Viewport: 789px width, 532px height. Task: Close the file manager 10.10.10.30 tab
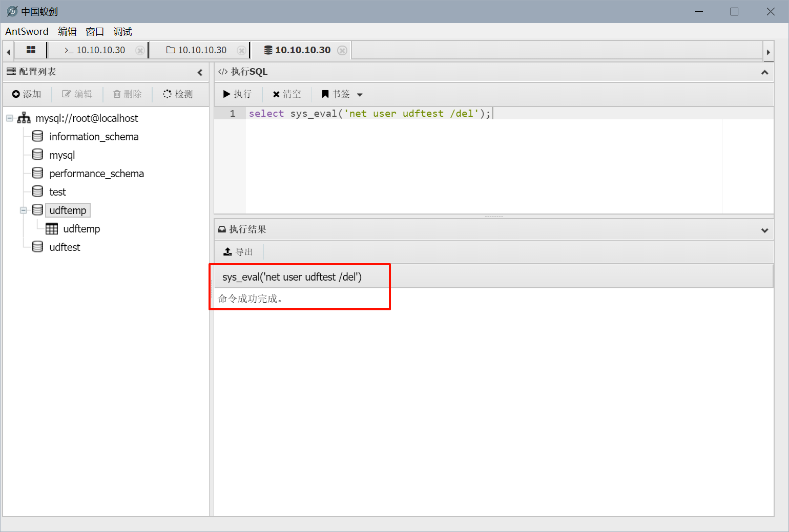click(x=241, y=50)
